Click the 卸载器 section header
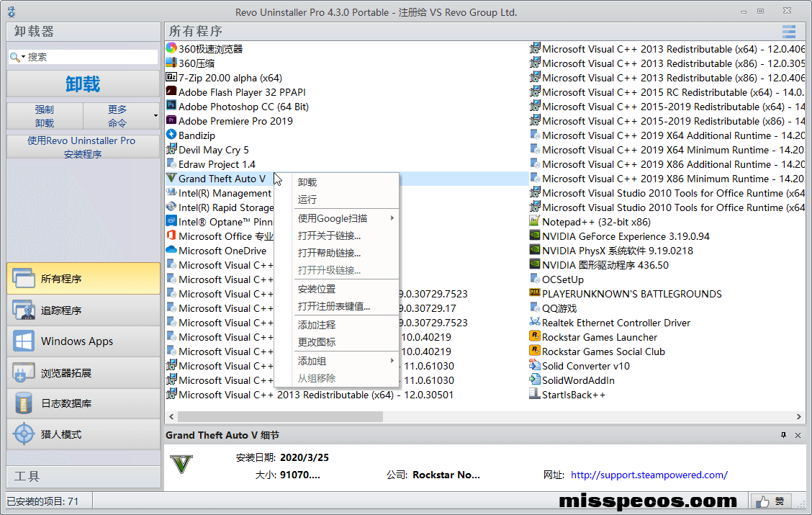 [x=84, y=32]
